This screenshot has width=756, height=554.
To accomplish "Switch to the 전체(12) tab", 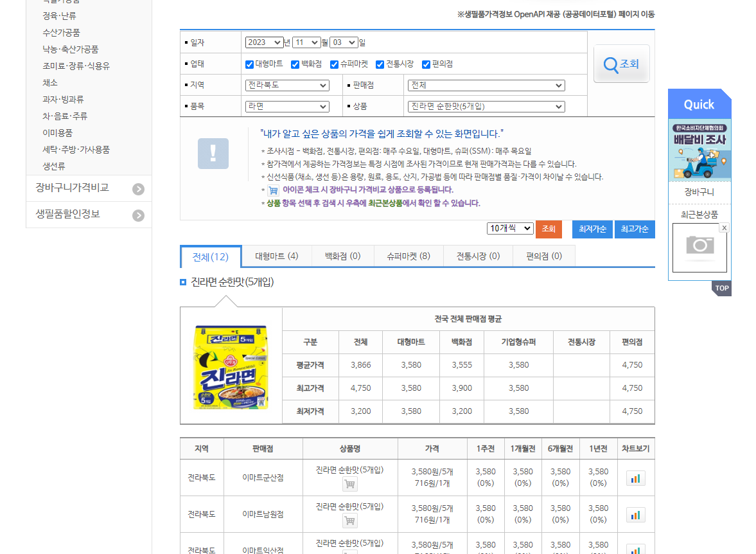I will tap(211, 256).
